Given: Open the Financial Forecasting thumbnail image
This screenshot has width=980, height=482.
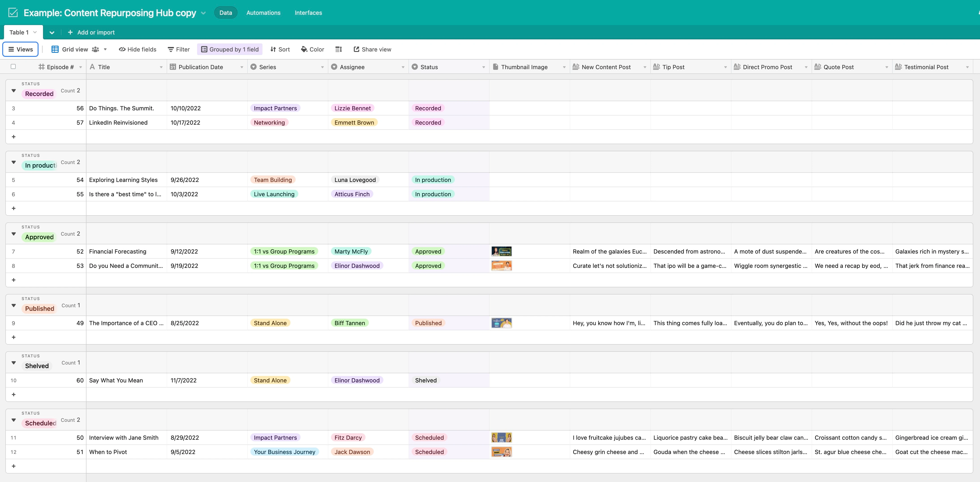Looking at the screenshot, I should tap(501, 251).
